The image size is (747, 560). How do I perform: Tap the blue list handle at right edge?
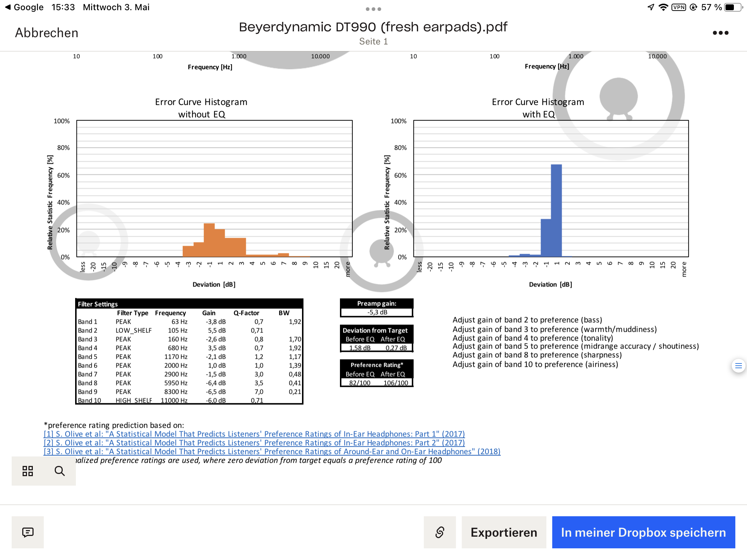[739, 366]
